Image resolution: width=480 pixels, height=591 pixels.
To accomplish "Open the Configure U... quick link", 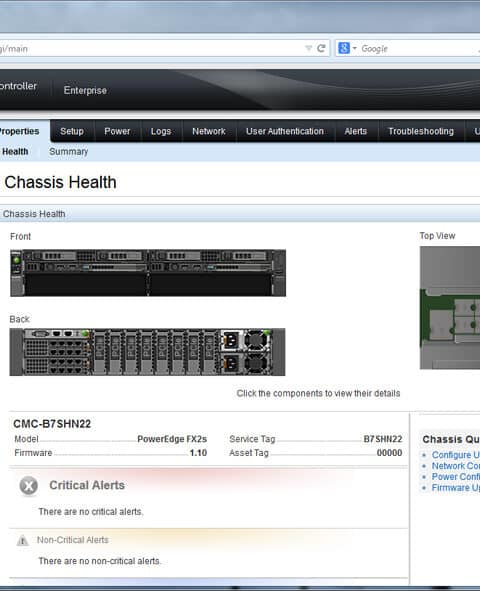I will coord(456,455).
